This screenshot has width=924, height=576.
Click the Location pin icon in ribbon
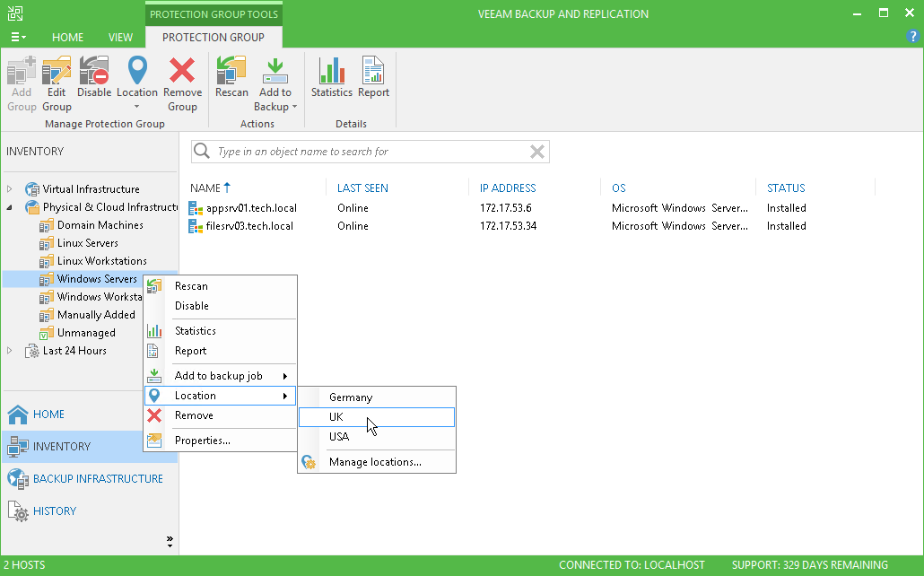pos(137,71)
